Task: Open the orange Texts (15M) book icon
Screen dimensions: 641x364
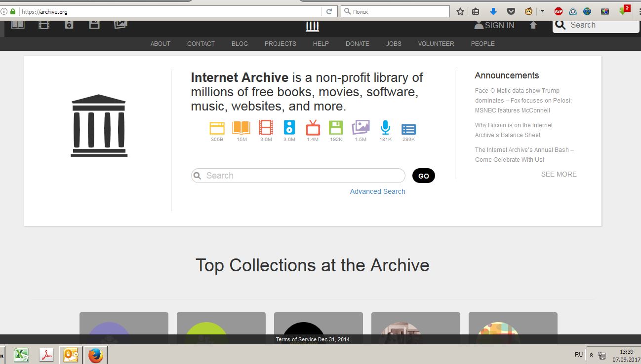Action: click(241, 128)
